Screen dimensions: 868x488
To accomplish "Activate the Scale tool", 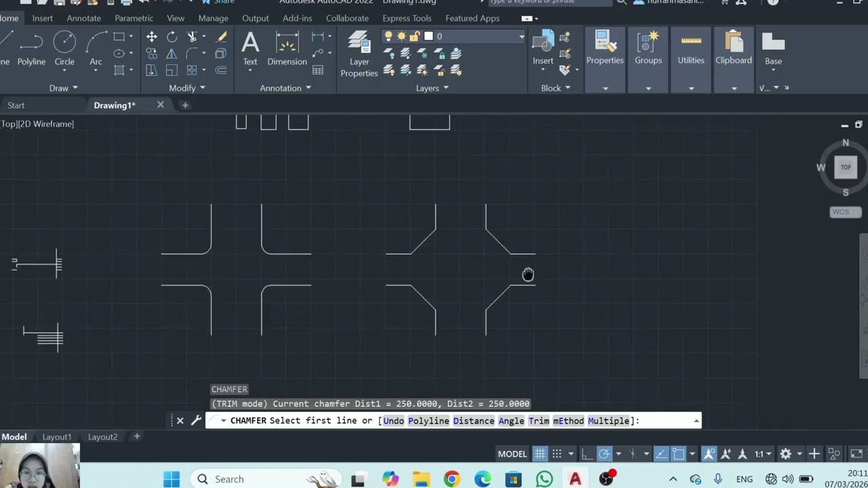I will click(172, 70).
